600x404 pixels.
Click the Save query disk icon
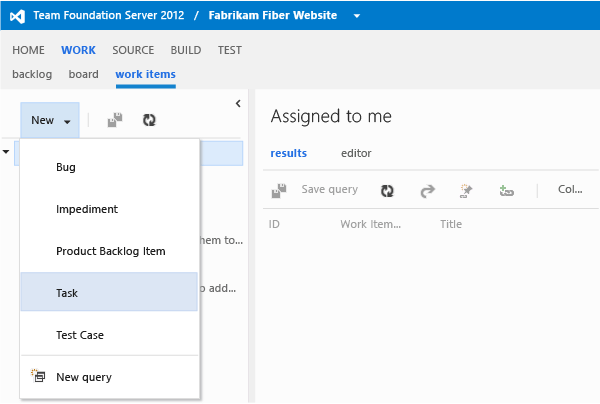pos(279,191)
